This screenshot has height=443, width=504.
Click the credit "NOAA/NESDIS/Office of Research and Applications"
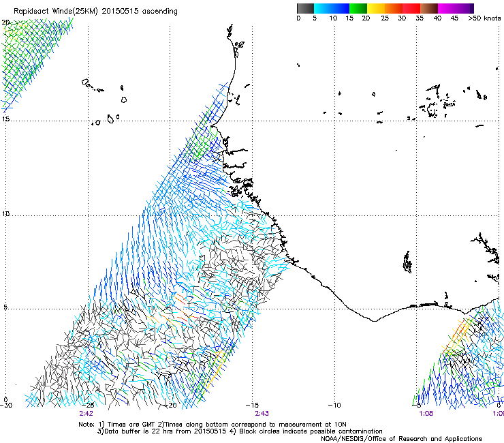401,438
